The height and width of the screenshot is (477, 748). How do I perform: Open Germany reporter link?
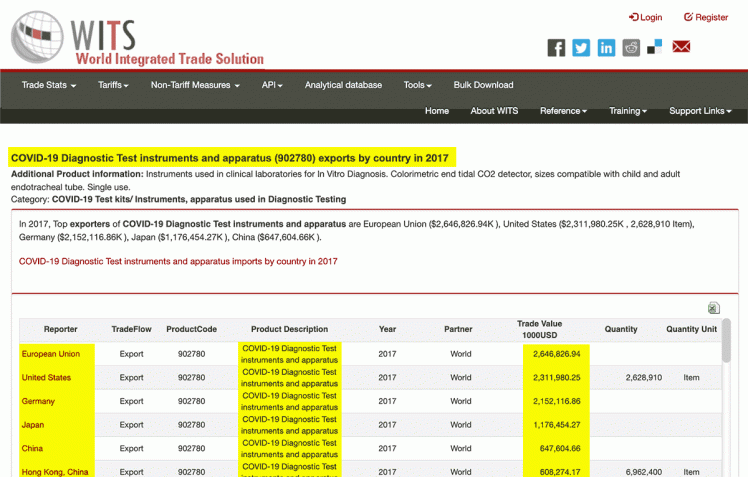point(38,401)
